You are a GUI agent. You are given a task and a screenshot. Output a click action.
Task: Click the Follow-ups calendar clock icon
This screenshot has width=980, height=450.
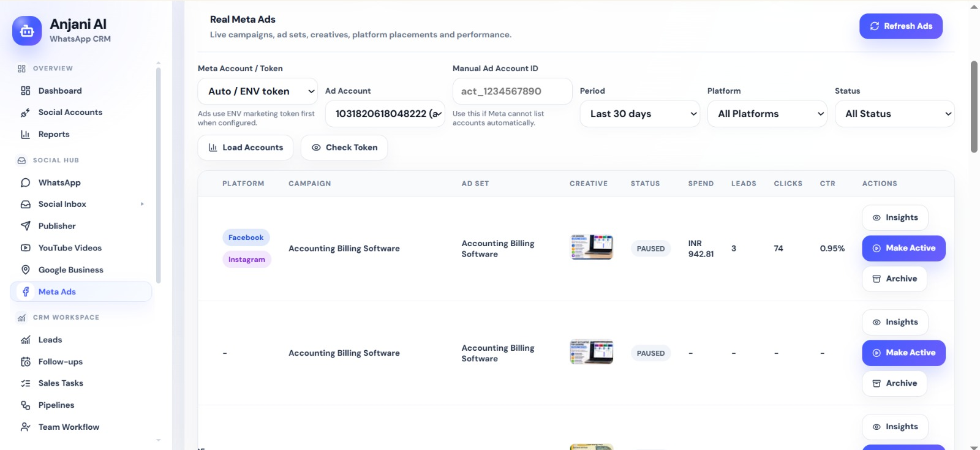click(x=25, y=362)
